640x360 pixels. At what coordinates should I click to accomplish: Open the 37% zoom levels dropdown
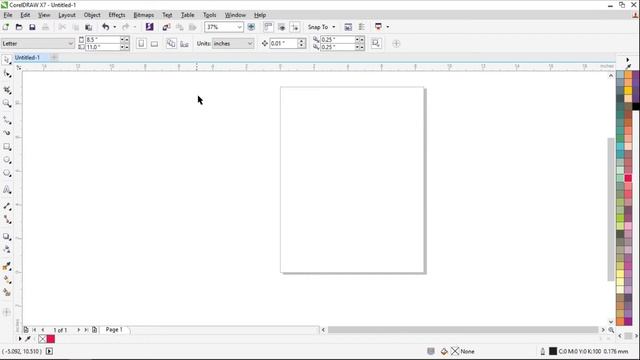coord(239,27)
